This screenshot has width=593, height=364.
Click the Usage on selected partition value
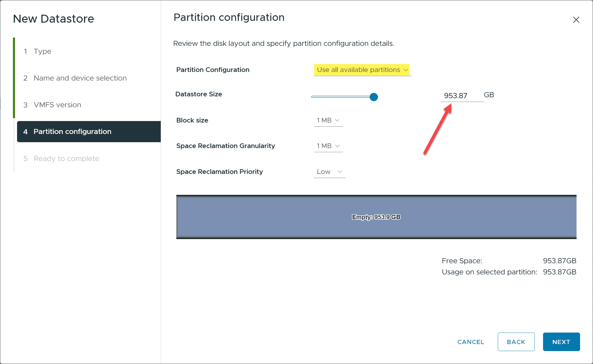tap(560, 272)
